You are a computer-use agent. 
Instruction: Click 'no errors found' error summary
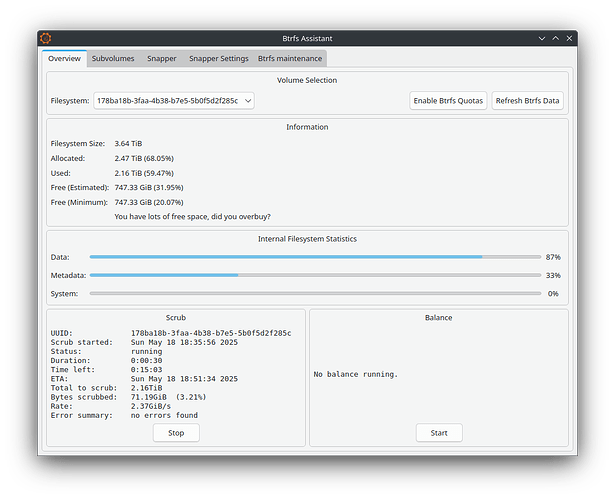coord(164,415)
